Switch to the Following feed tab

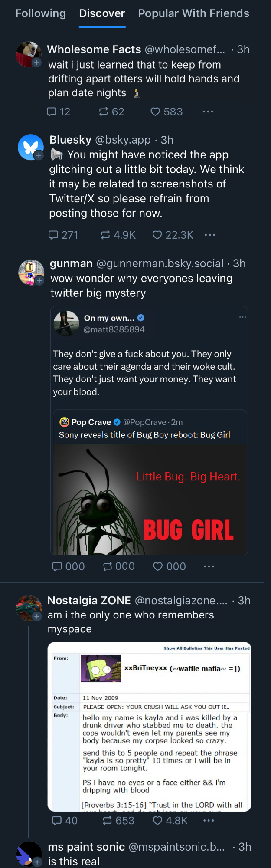pyautogui.click(x=41, y=13)
